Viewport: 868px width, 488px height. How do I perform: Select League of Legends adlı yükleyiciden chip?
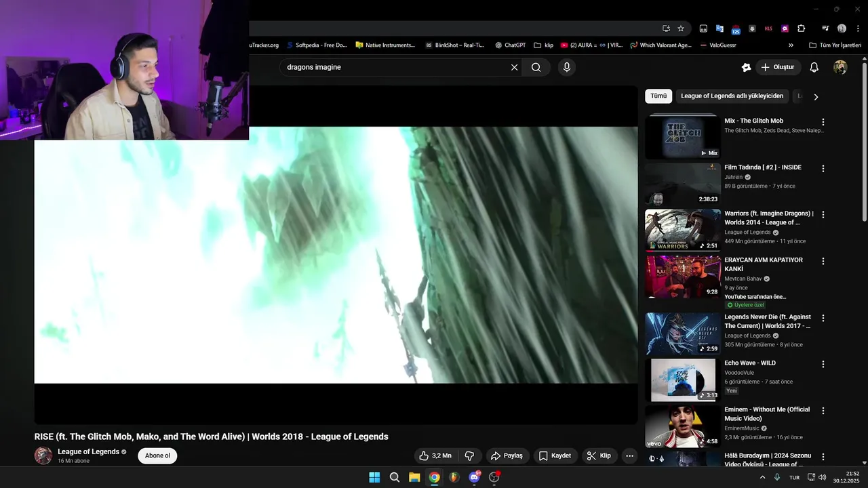[x=732, y=96]
